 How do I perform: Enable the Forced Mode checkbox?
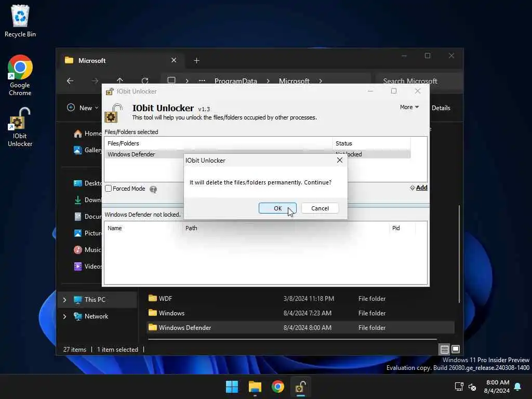[x=108, y=189]
